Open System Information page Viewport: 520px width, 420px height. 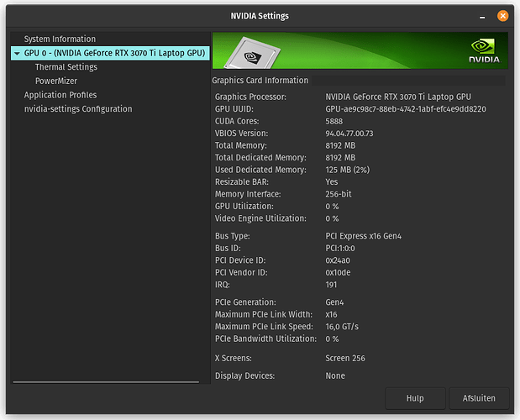(60, 39)
